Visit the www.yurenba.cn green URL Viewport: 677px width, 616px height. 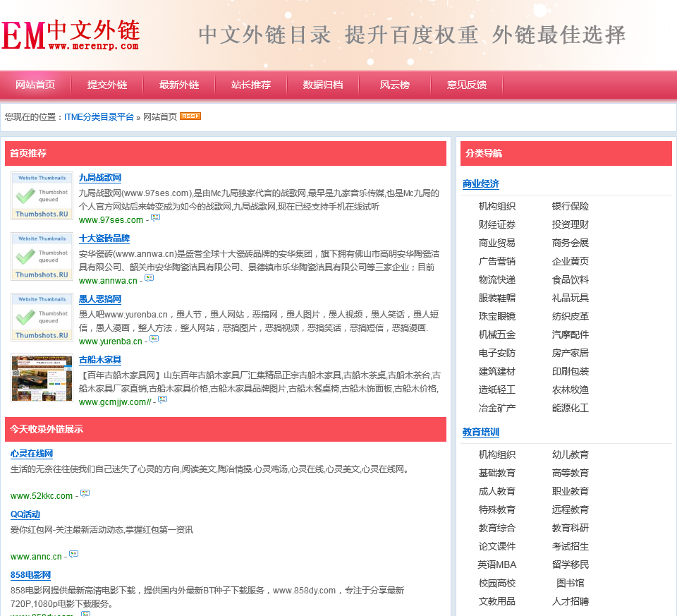(x=111, y=342)
